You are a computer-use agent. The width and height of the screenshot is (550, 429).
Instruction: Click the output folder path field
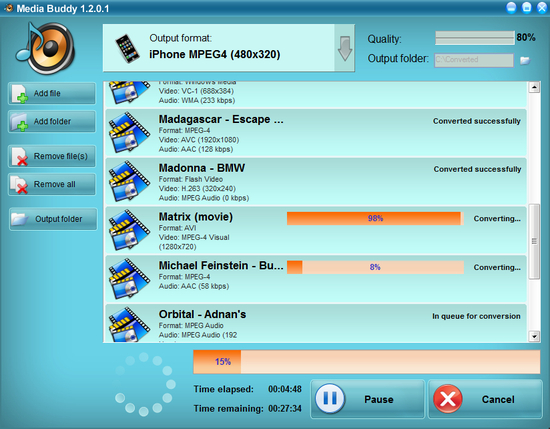point(474,60)
